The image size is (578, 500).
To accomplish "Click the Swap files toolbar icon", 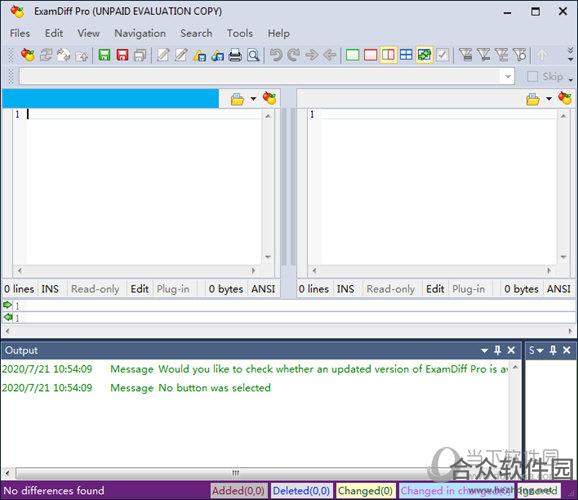I will click(x=64, y=55).
